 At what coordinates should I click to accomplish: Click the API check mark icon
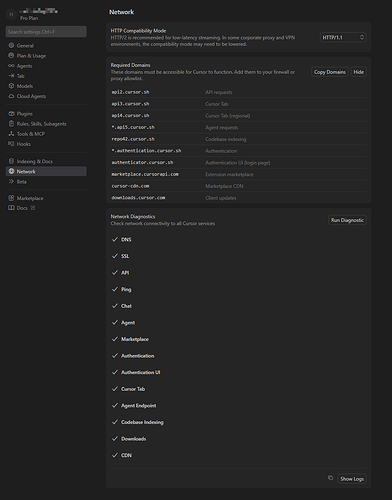pyautogui.click(x=115, y=273)
